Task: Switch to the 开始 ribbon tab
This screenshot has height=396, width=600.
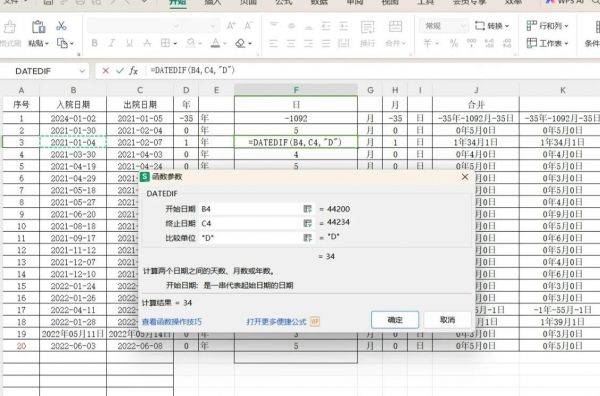Action: pos(178,2)
